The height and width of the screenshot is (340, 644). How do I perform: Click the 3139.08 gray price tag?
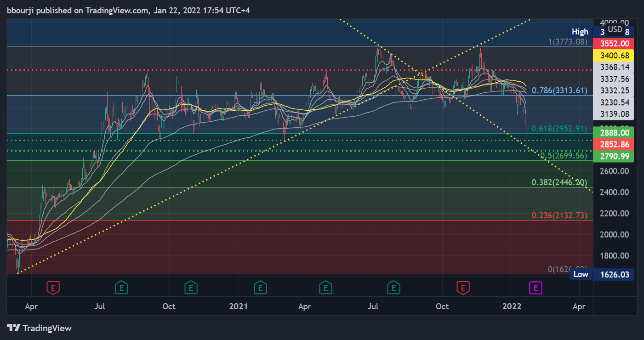(614, 114)
